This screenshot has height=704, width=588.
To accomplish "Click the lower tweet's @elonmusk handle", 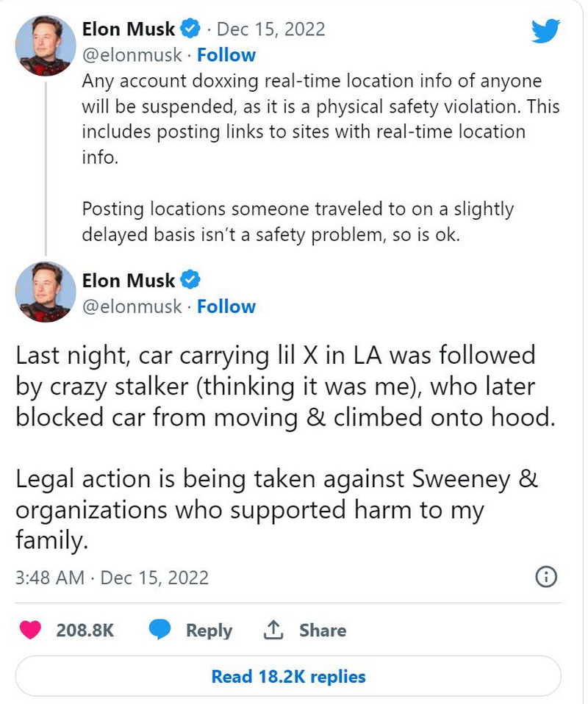I will pos(132,306).
